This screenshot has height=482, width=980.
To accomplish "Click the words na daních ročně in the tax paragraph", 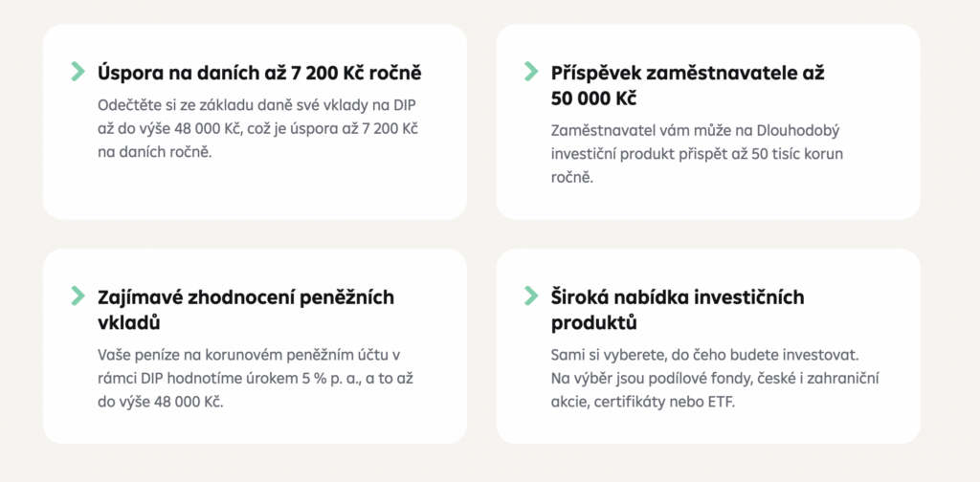I will point(155,153).
